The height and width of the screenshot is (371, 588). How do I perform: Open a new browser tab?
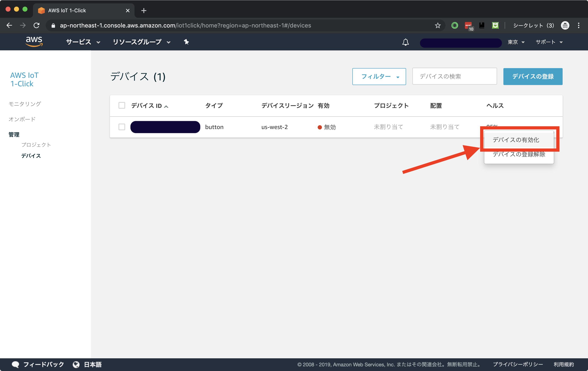(144, 11)
